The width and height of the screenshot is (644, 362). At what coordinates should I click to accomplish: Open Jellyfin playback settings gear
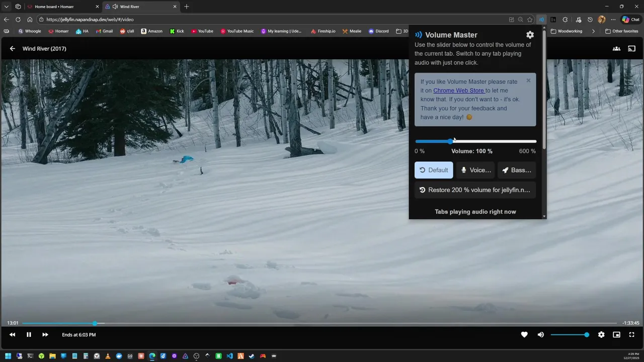601,335
